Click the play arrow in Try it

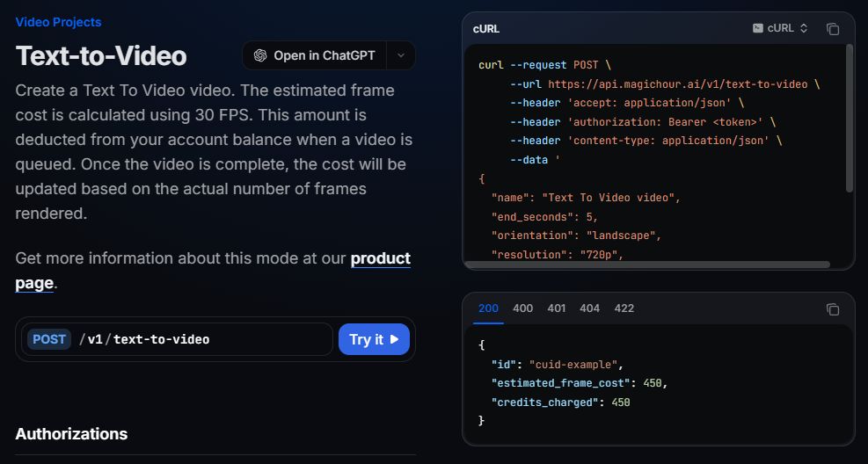[395, 339]
